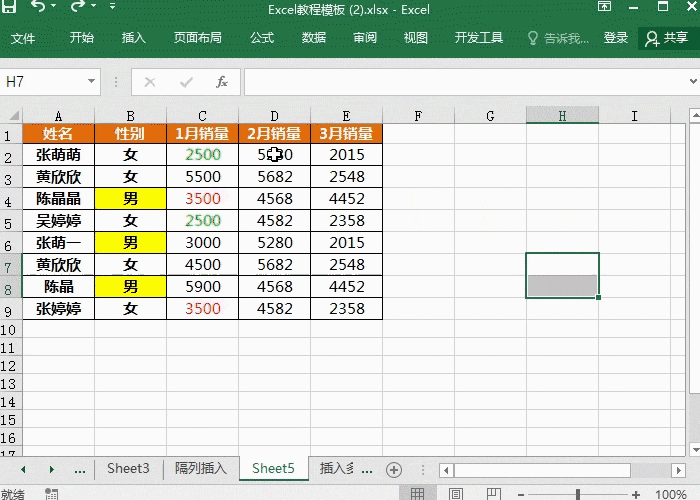This screenshot has height=500, width=700.
Task: Click the 1月销量 header cell
Action: point(202,133)
